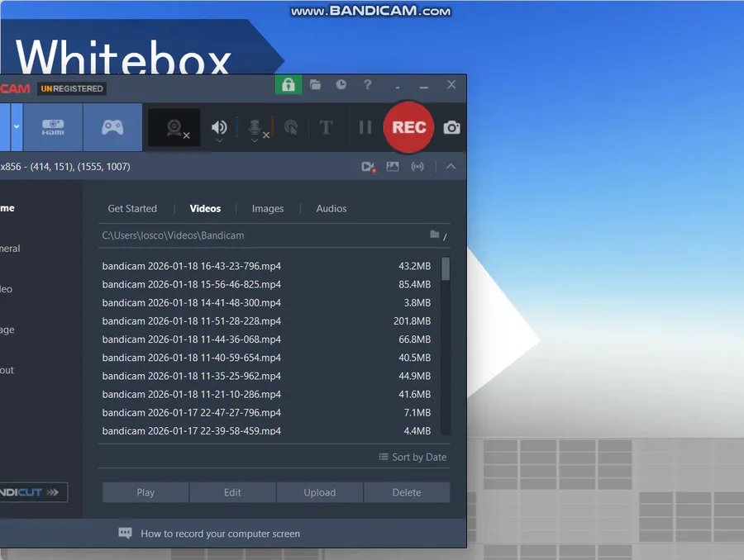Select the General sidebar item
The image size is (744, 560).
pos(10,249)
